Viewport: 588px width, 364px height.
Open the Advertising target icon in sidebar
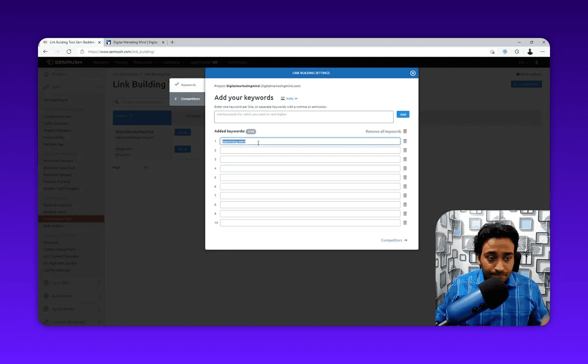46,296
